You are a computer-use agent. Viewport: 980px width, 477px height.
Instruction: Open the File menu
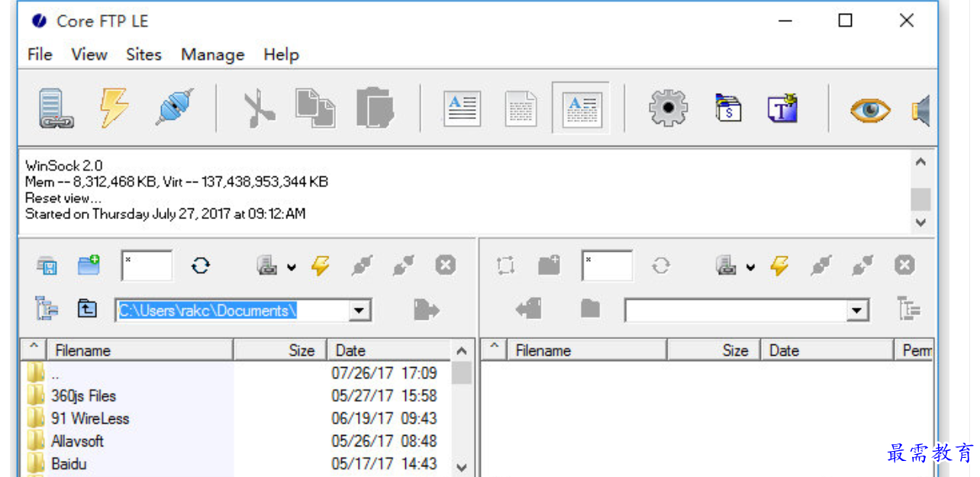[40, 54]
